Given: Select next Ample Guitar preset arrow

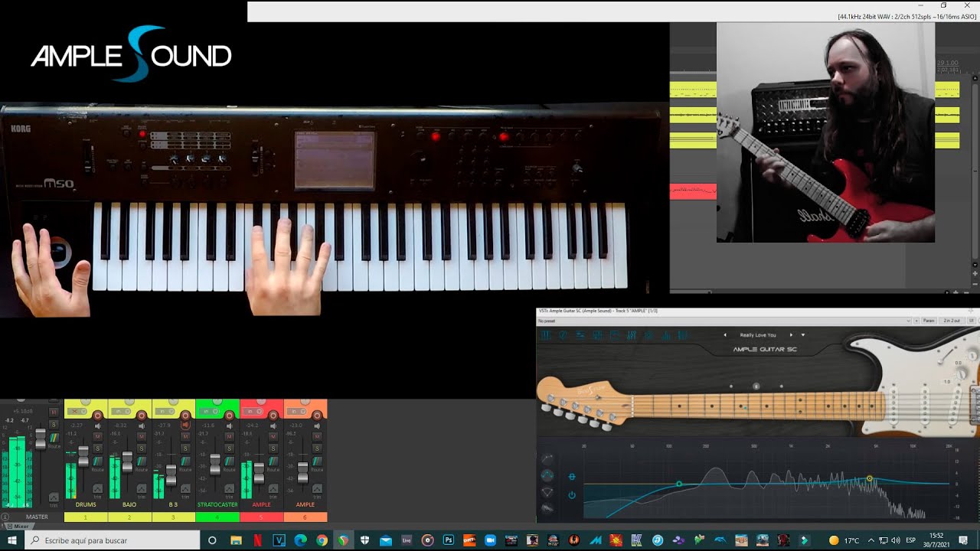Looking at the screenshot, I should click(791, 335).
